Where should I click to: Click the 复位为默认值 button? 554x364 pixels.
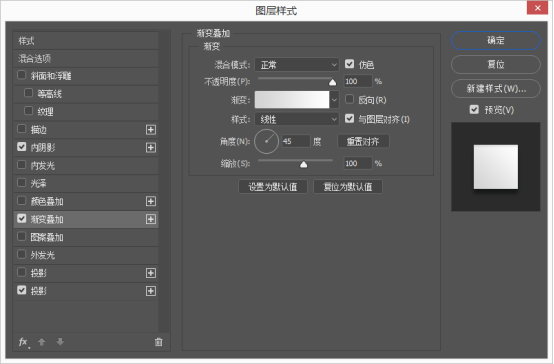pos(348,187)
